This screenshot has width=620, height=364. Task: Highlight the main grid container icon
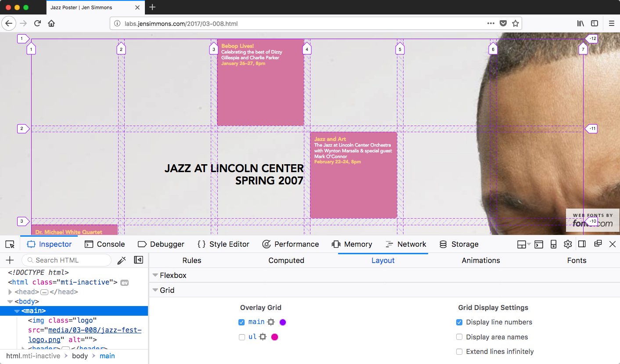[x=271, y=322]
